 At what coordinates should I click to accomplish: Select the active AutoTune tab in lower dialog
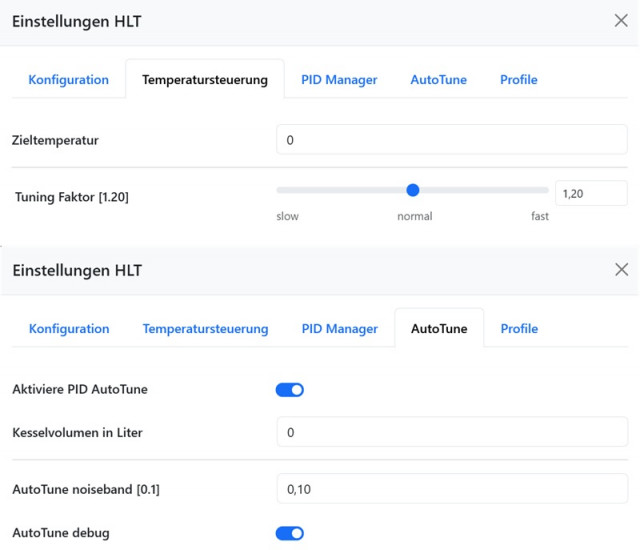point(439,329)
